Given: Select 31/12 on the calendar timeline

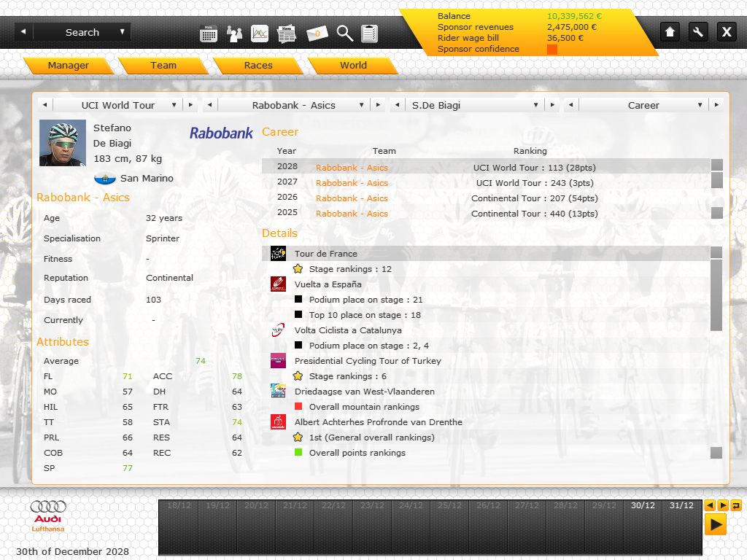Looking at the screenshot, I should click(x=681, y=506).
